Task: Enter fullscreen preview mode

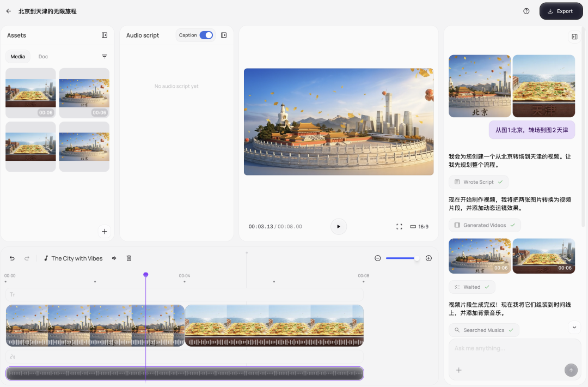Action: [400, 227]
